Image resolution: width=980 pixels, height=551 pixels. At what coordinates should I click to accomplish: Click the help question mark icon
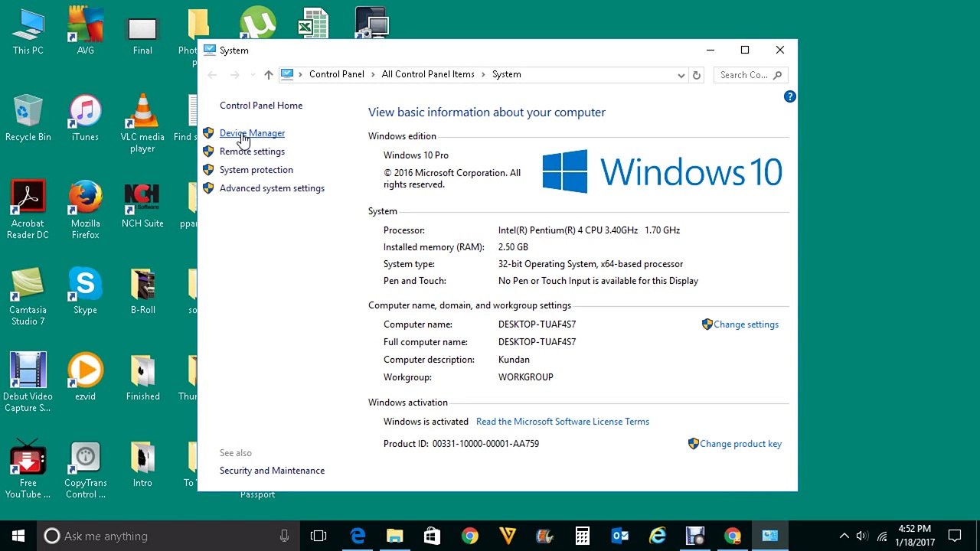789,96
